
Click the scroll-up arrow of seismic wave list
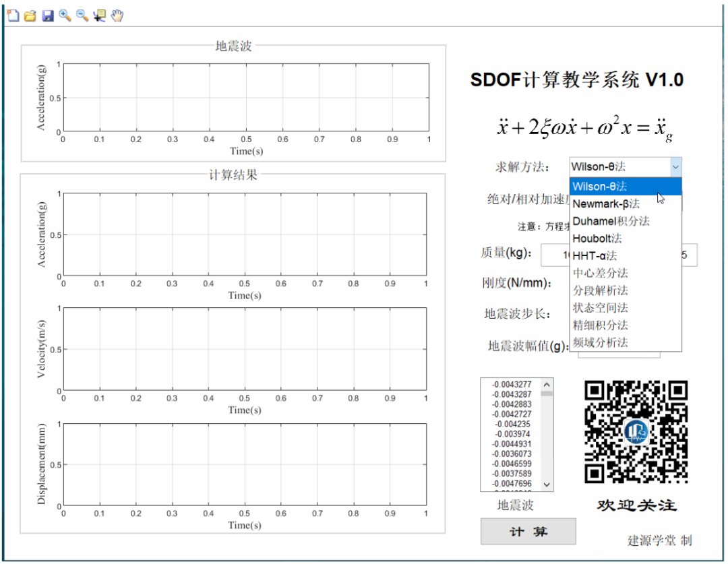(x=547, y=385)
